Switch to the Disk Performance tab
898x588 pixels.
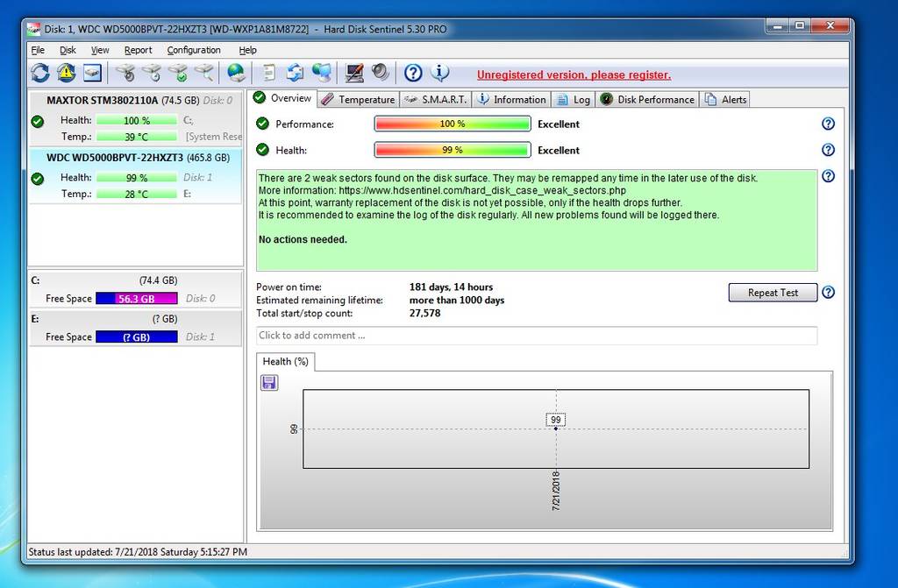tap(647, 100)
